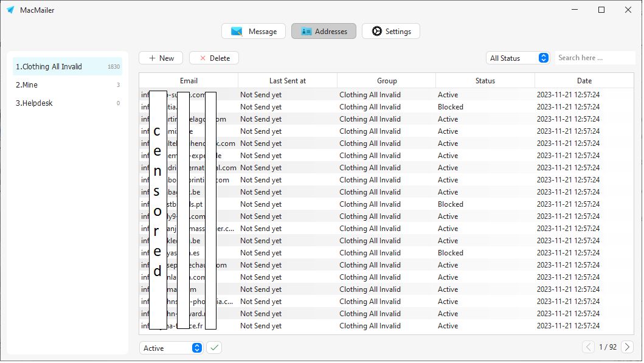The width and height of the screenshot is (644, 363).
Task: Click the envelope icon on the Message button
Action: tap(238, 31)
